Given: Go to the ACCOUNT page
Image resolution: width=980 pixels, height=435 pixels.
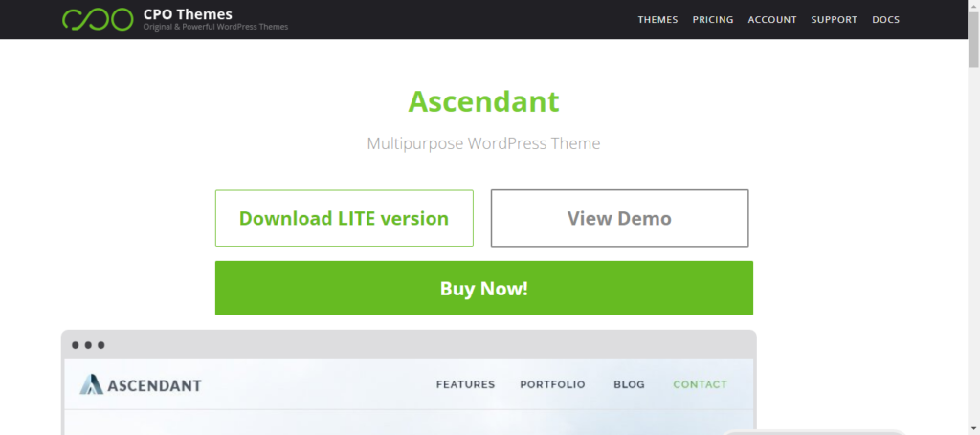Looking at the screenshot, I should 772,20.
